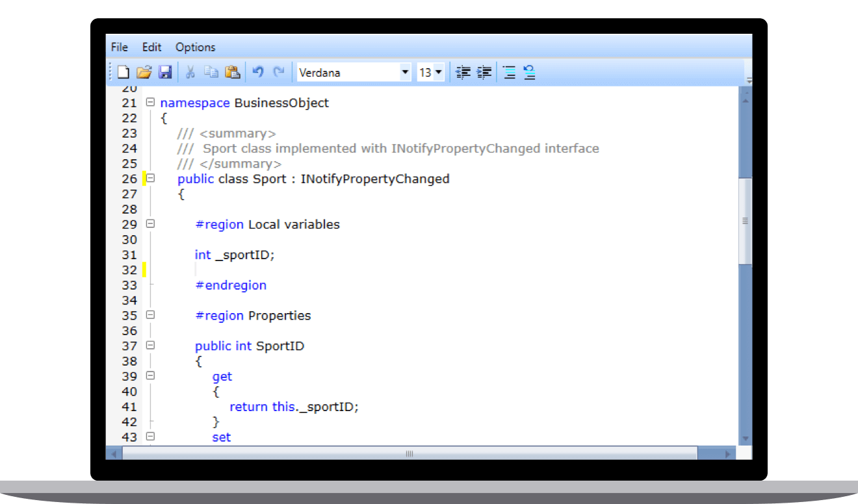Image resolution: width=858 pixels, height=504 pixels.
Task: Redo the last undone action
Action: point(279,72)
